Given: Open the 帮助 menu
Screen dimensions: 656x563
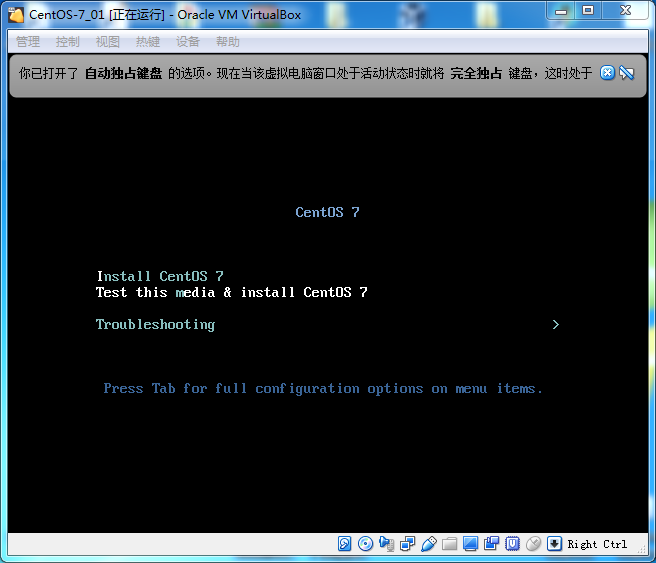Looking at the screenshot, I should point(228,41).
